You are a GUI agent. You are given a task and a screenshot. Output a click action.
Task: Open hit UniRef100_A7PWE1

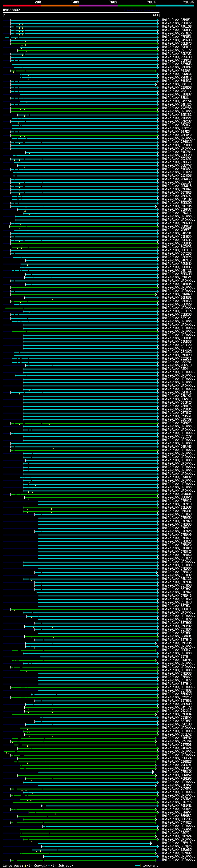pos(176,37)
